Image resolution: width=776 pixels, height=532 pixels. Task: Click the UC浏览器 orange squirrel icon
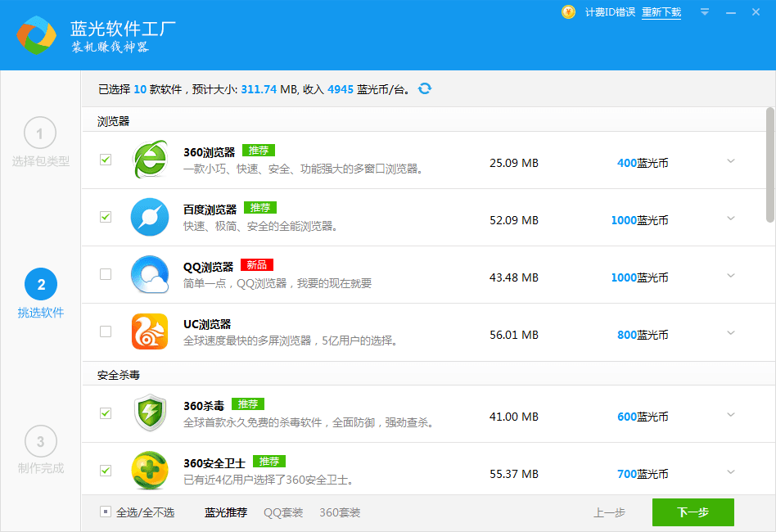coord(150,332)
